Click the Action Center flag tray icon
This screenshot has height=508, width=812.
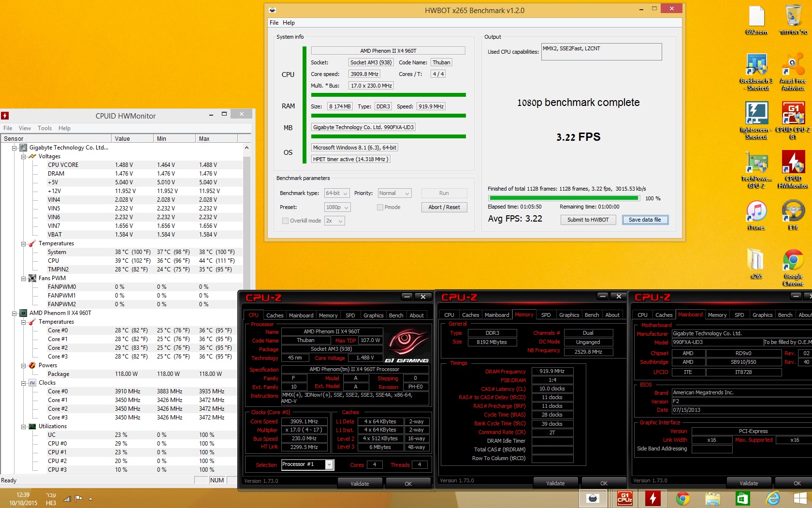click(x=79, y=498)
